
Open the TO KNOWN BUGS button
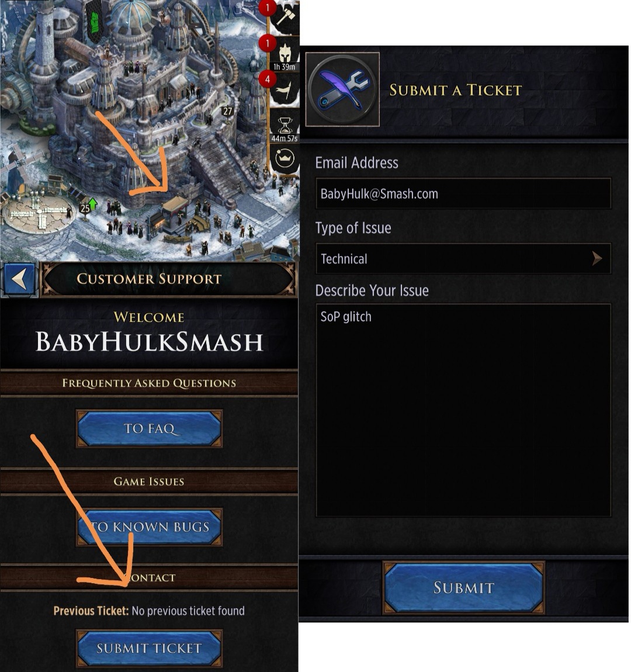(x=149, y=526)
